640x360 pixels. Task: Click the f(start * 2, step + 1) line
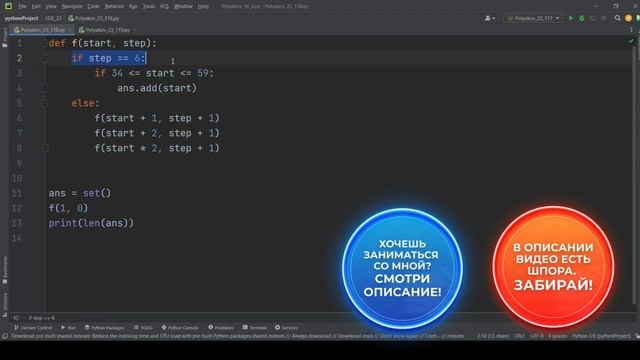[157, 148]
